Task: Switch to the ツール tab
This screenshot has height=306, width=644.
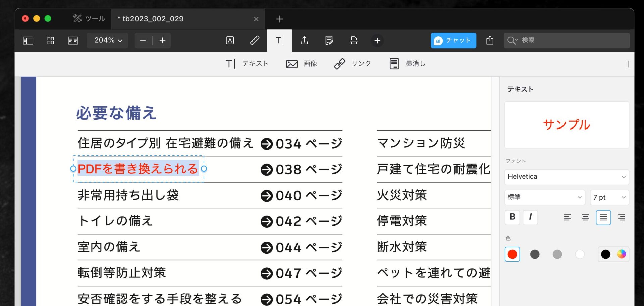Action: (x=89, y=19)
